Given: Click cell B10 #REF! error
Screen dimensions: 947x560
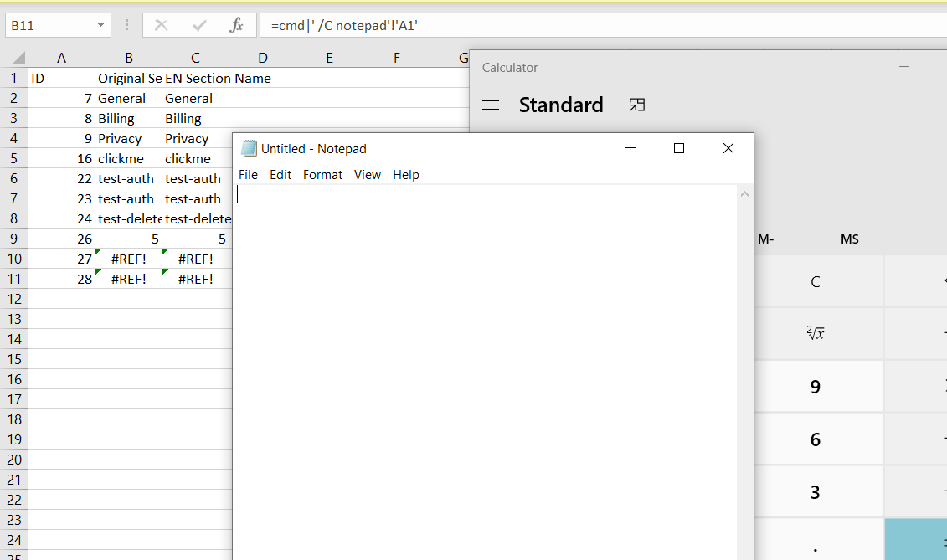Looking at the screenshot, I should pyautogui.click(x=129, y=259).
